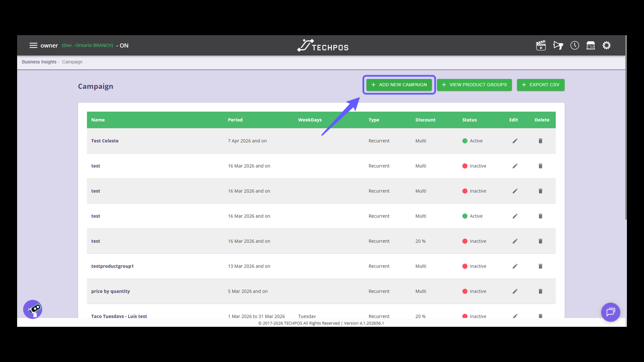This screenshot has width=644, height=362.
Task: Open the hamburger navigation menu
Action: click(x=33, y=45)
